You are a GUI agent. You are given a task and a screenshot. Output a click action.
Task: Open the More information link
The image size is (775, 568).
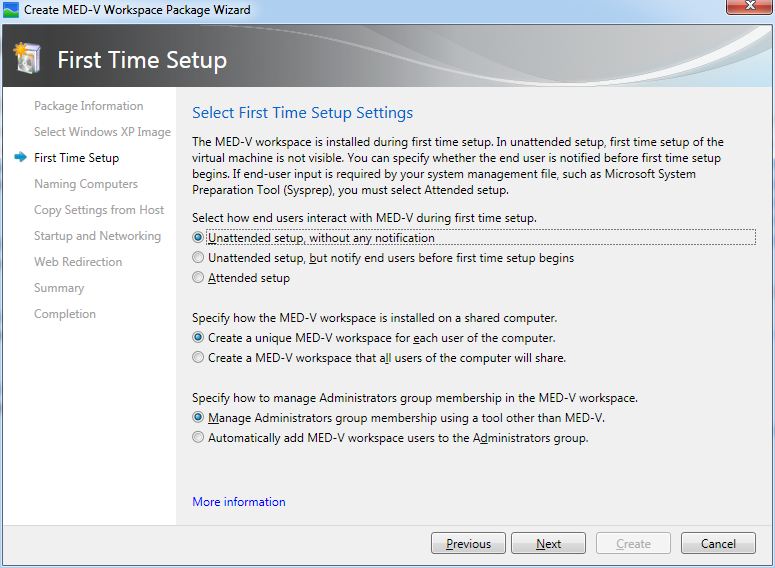(238, 502)
